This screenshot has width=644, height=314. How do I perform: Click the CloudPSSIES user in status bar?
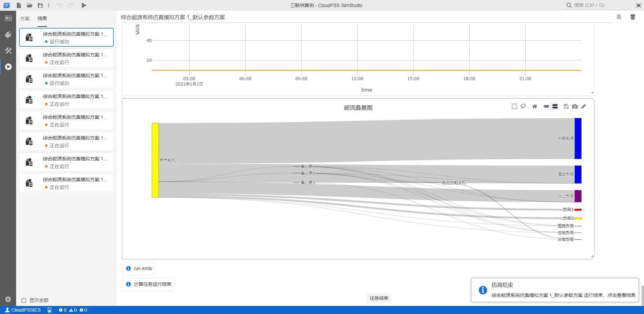23,310
